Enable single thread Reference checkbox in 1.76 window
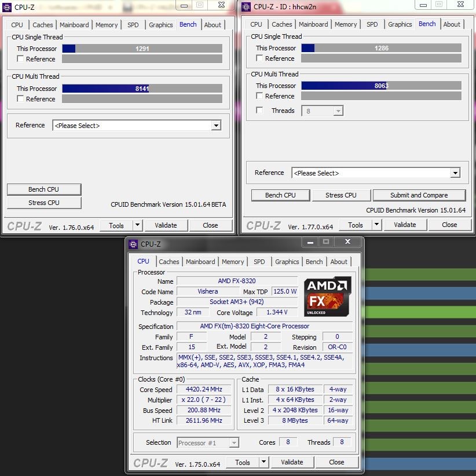The image size is (476, 476). tap(20, 58)
